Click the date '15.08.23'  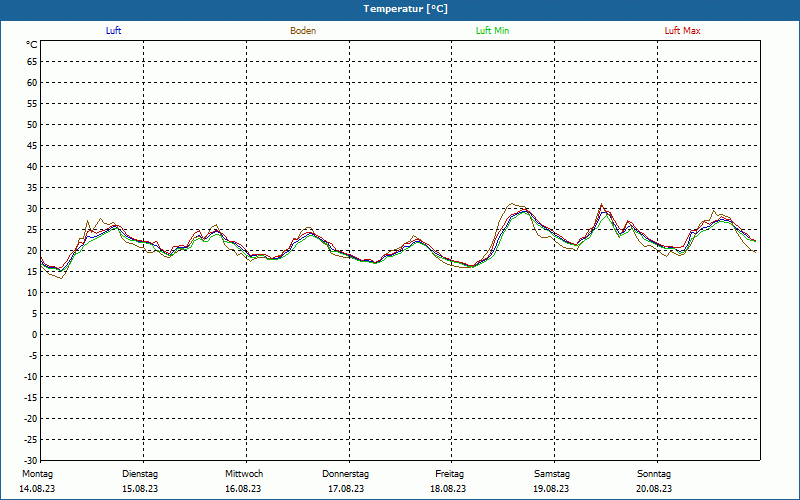tap(140, 489)
